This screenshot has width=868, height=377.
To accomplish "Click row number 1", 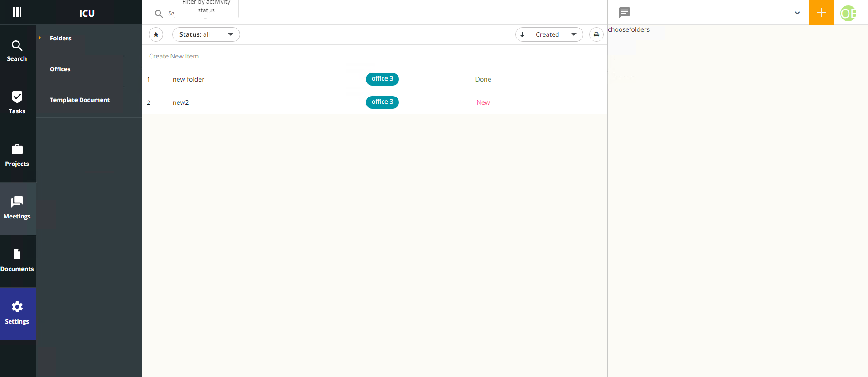I will tap(148, 79).
